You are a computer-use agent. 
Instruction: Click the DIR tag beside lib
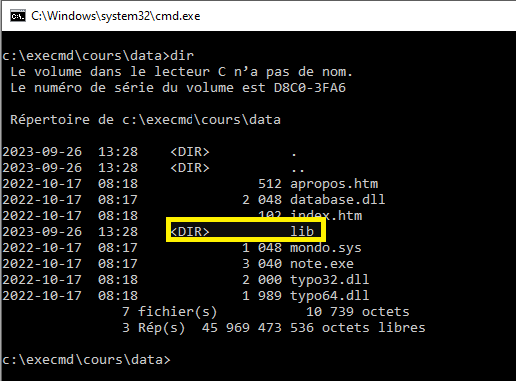190,231
